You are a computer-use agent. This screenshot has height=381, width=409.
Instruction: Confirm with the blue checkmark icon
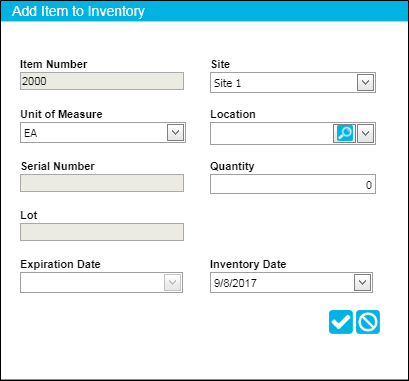coord(341,322)
